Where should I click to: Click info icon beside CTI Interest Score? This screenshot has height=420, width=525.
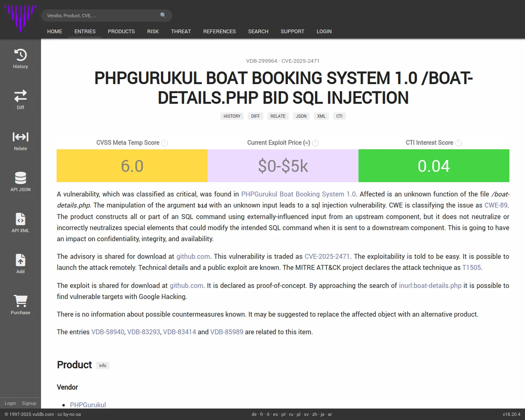pos(459,143)
